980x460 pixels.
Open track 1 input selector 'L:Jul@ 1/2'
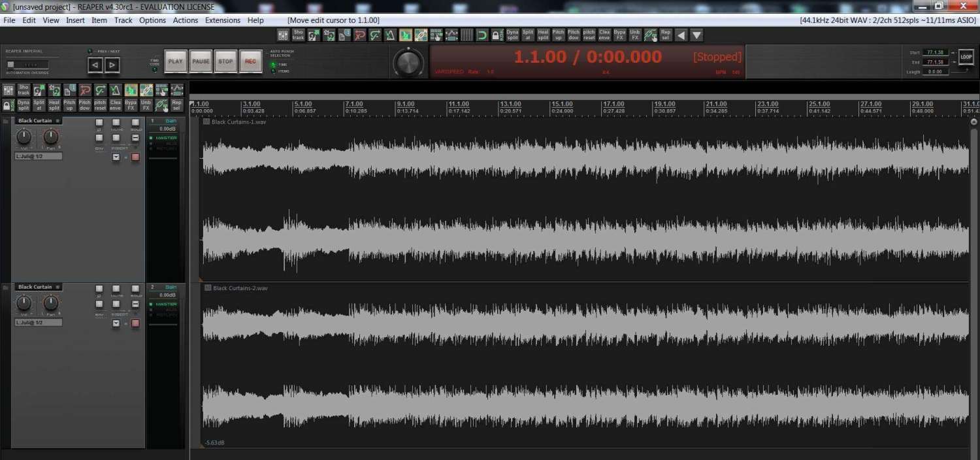[x=39, y=156]
